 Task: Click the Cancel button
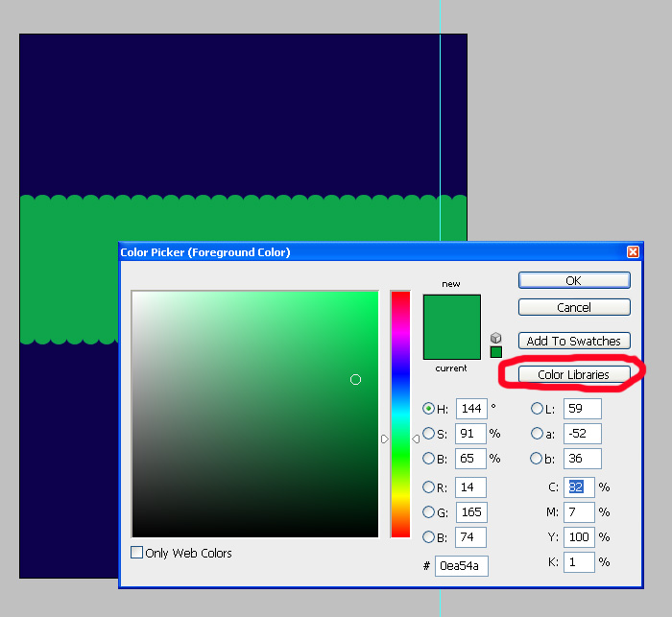coord(574,307)
